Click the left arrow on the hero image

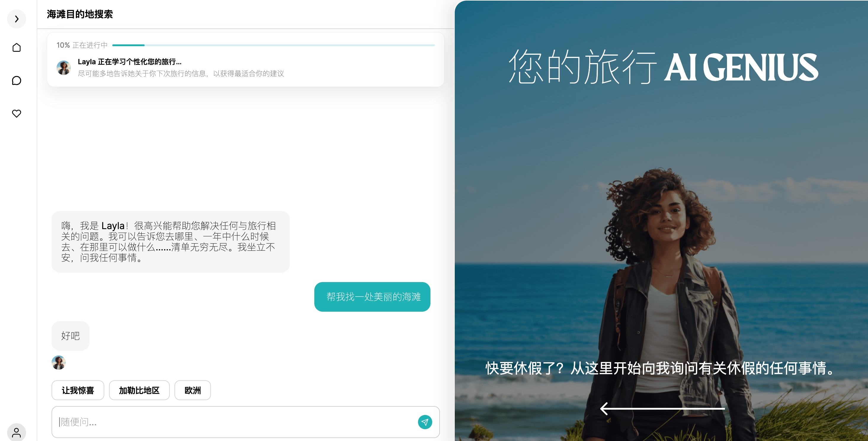click(662, 408)
